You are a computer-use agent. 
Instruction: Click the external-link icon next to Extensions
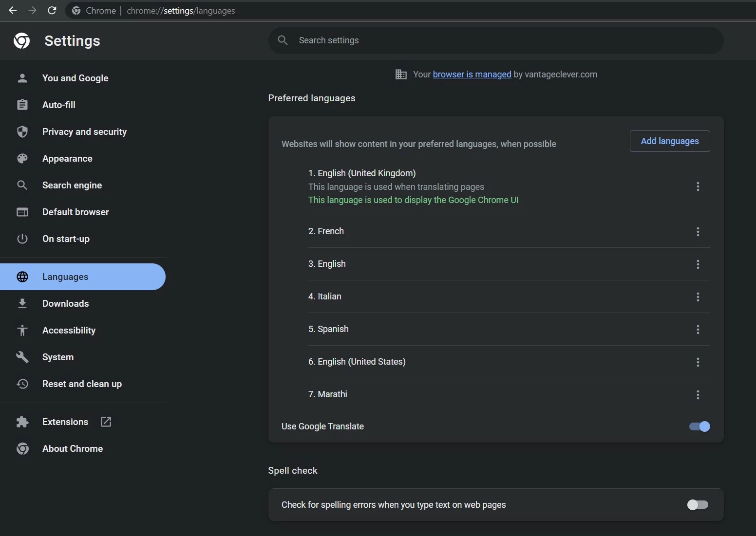click(106, 422)
